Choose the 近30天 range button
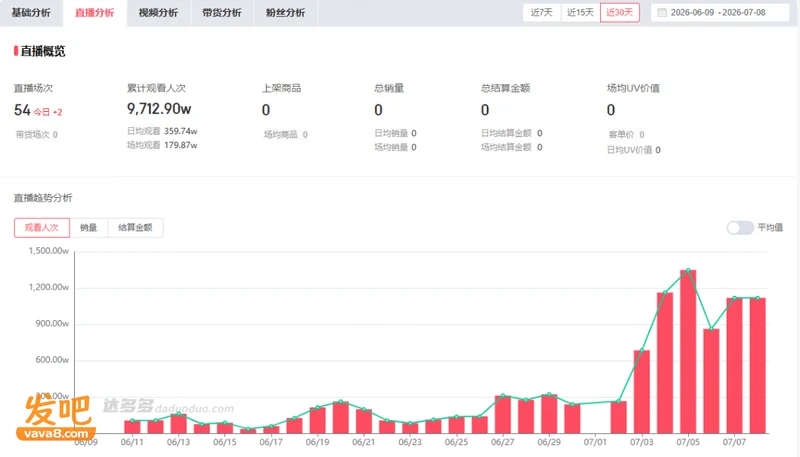800x457 pixels. 619,13
